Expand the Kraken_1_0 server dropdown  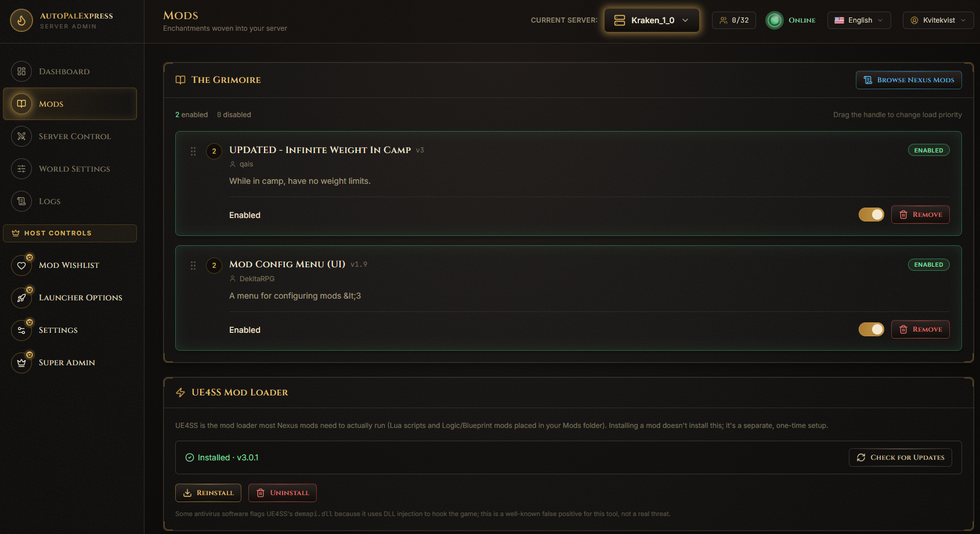(652, 20)
